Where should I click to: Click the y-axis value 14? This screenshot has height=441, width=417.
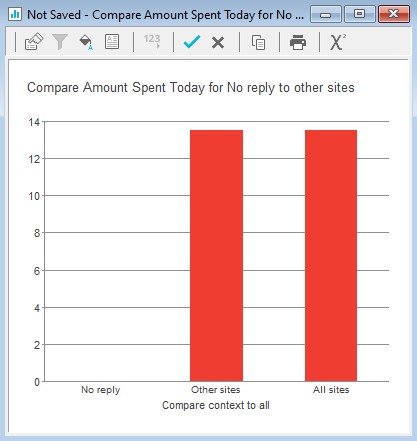pyautogui.click(x=34, y=122)
